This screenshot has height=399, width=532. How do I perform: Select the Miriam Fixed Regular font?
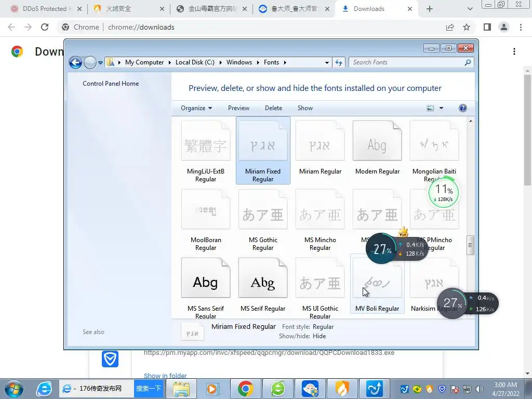point(263,150)
